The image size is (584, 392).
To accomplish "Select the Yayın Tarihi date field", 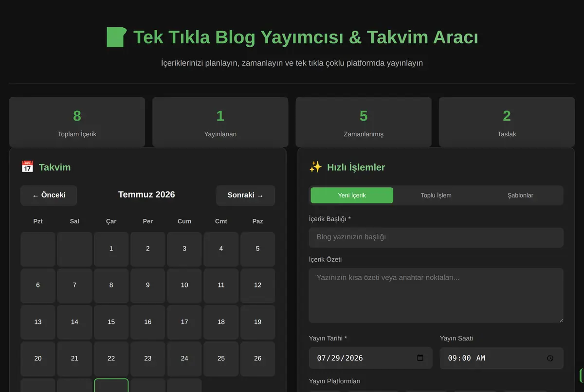I will tap(370, 358).
